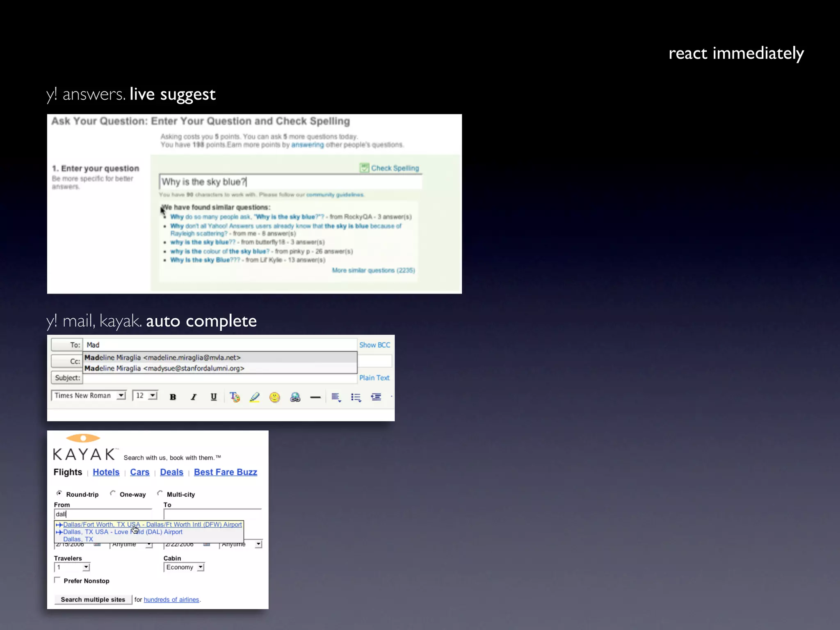Click the answering link in points notice

307,145
